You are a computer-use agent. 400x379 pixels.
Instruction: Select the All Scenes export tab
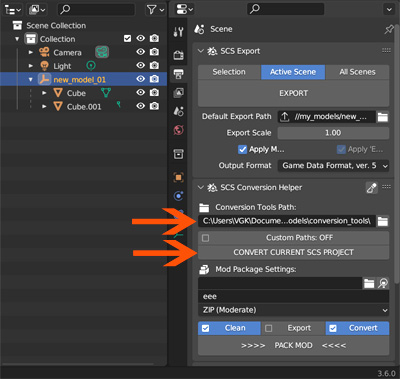357,72
